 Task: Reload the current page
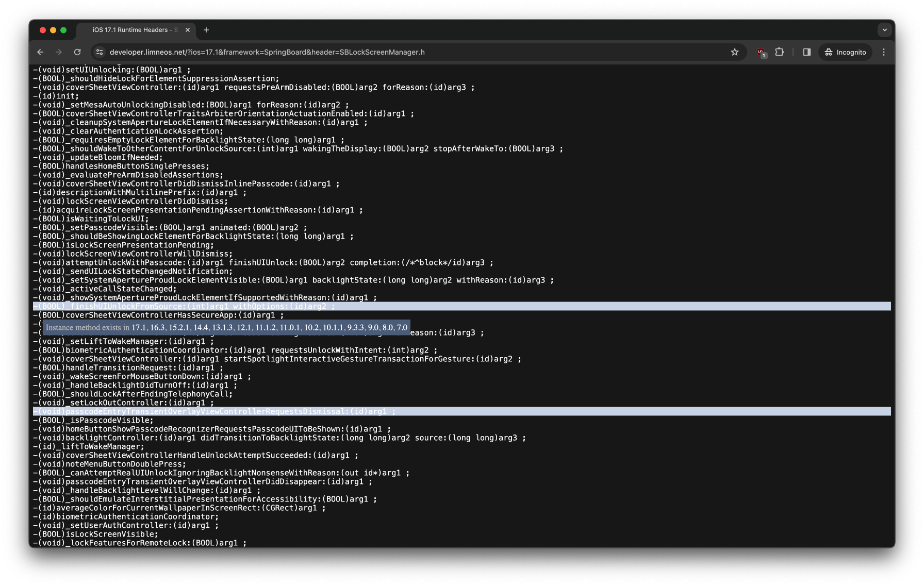pos(77,52)
